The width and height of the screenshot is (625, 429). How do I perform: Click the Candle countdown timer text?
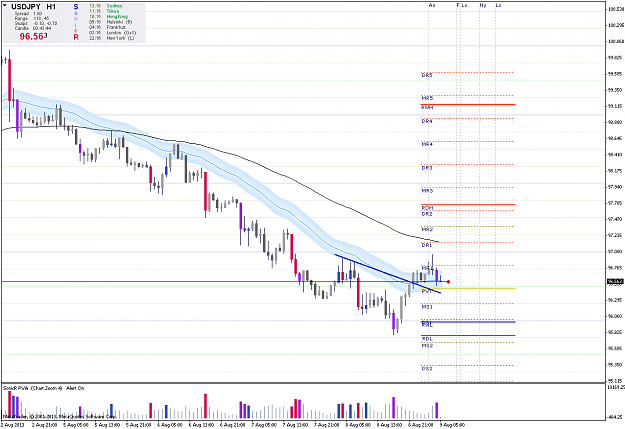[33, 28]
